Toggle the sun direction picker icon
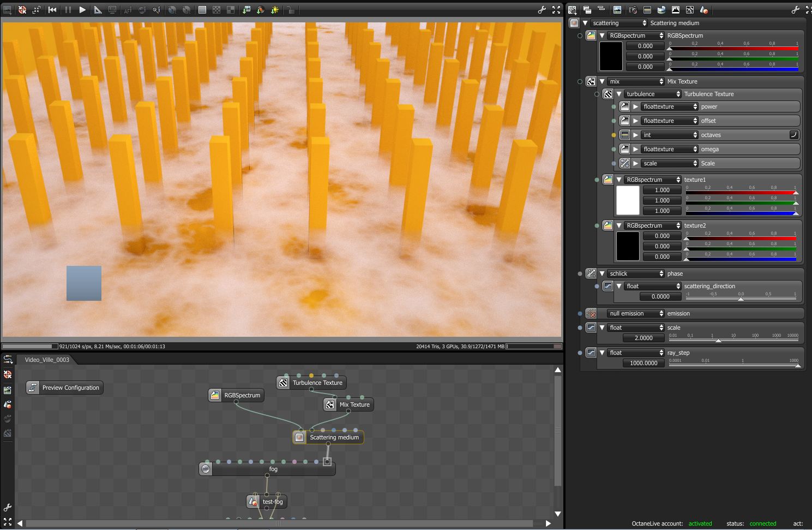The width and height of the screenshot is (812, 530). pos(275,10)
